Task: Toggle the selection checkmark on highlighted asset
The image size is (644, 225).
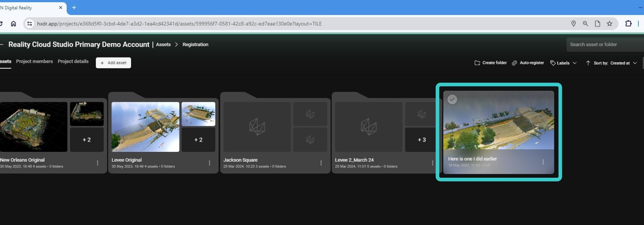Action: coord(452,100)
